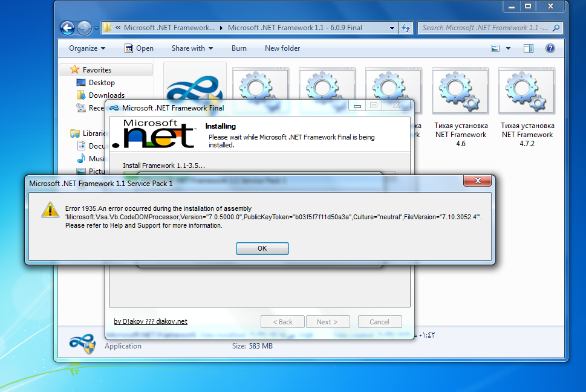Click the Favorites star icon
586x392 pixels.
[75, 69]
